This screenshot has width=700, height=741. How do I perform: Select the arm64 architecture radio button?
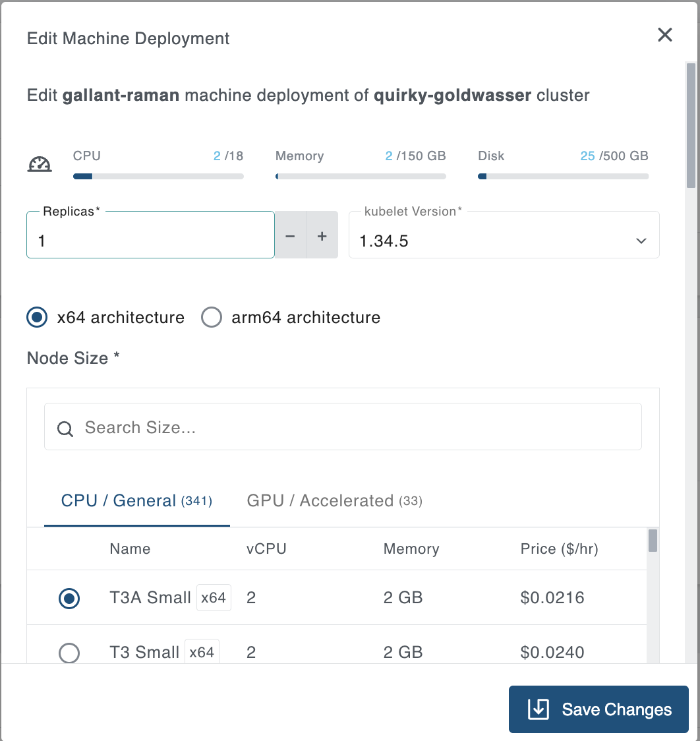point(212,317)
